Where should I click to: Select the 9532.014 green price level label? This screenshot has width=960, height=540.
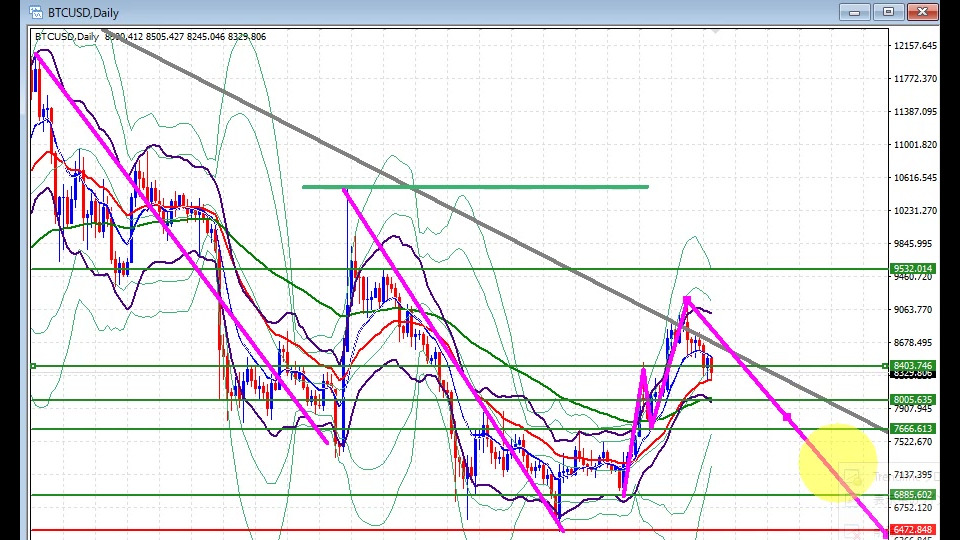click(913, 269)
